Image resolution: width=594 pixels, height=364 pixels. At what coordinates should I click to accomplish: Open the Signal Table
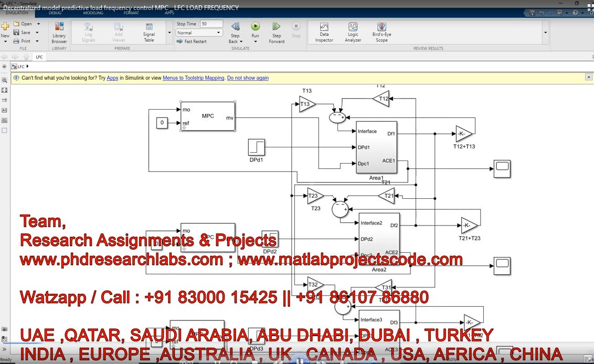coord(149,32)
